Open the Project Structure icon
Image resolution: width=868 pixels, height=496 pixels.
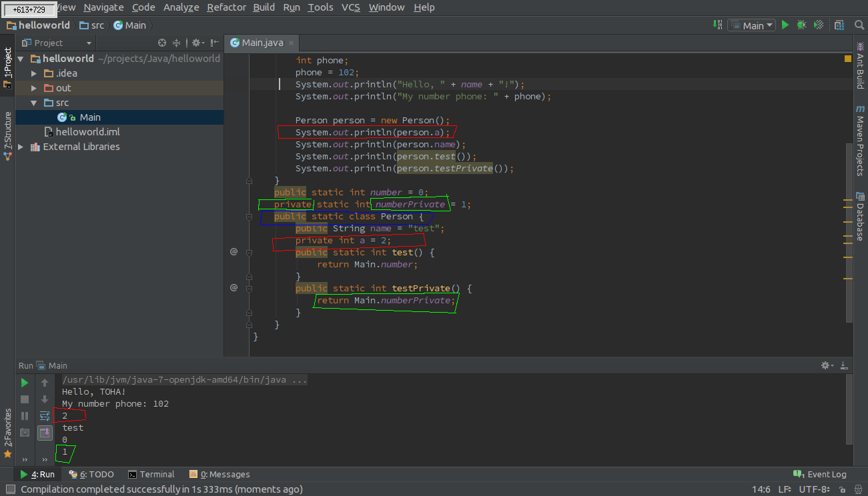(x=839, y=25)
